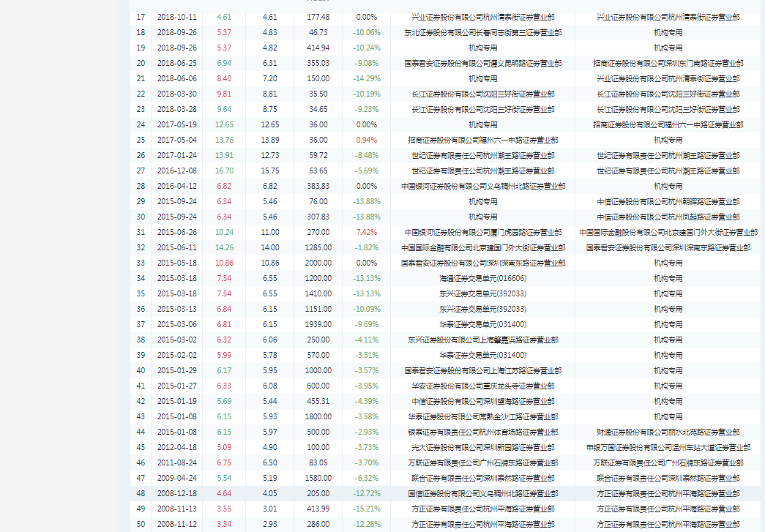Click buyer 海通证券交易单元(016606)

(x=482, y=278)
